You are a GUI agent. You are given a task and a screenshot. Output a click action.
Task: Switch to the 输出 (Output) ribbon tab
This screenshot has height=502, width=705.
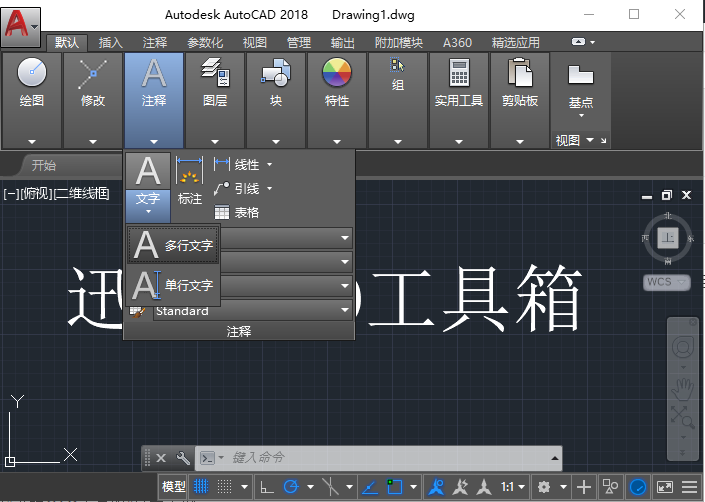(x=342, y=43)
